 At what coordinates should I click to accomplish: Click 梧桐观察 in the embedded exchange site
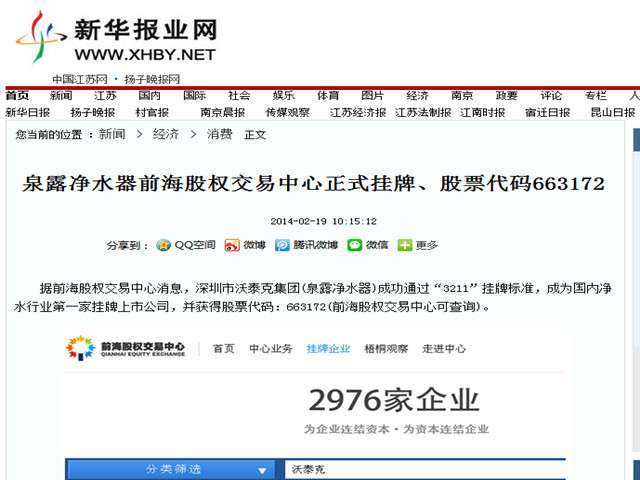click(x=386, y=349)
